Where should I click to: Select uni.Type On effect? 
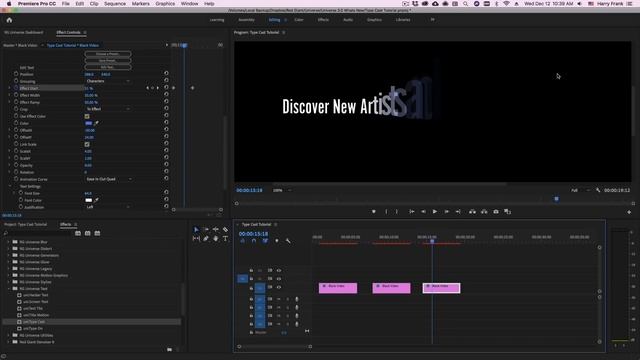[33, 328]
